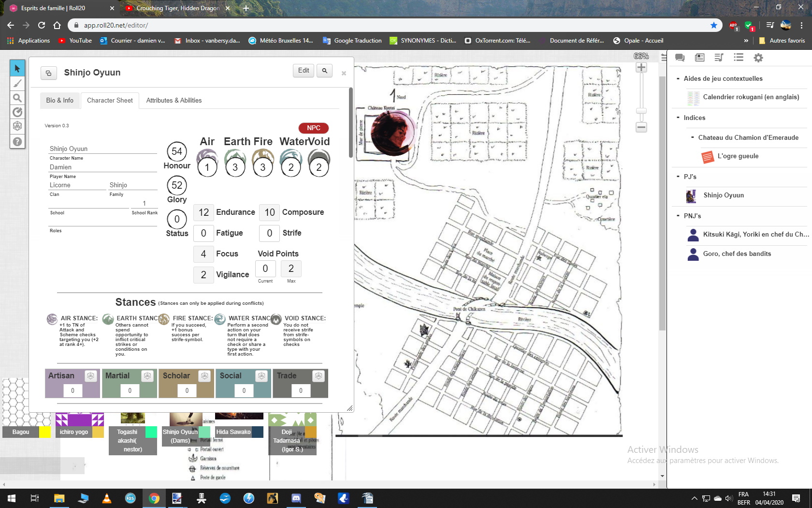Roll Scholar skill group dice icon
This screenshot has height=508, width=812.
(x=204, y=376)
